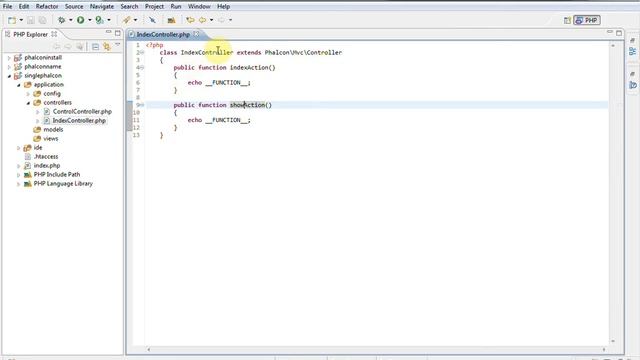Open the Run configurations dropdown arrow
Viewport: 640px width, 360px height.
[90, 20]
